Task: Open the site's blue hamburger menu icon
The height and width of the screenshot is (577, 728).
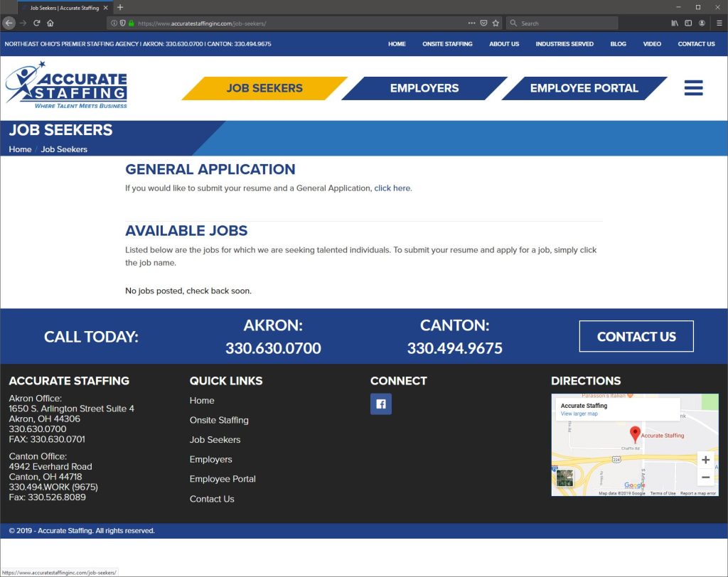Action: tap(694, 87)
